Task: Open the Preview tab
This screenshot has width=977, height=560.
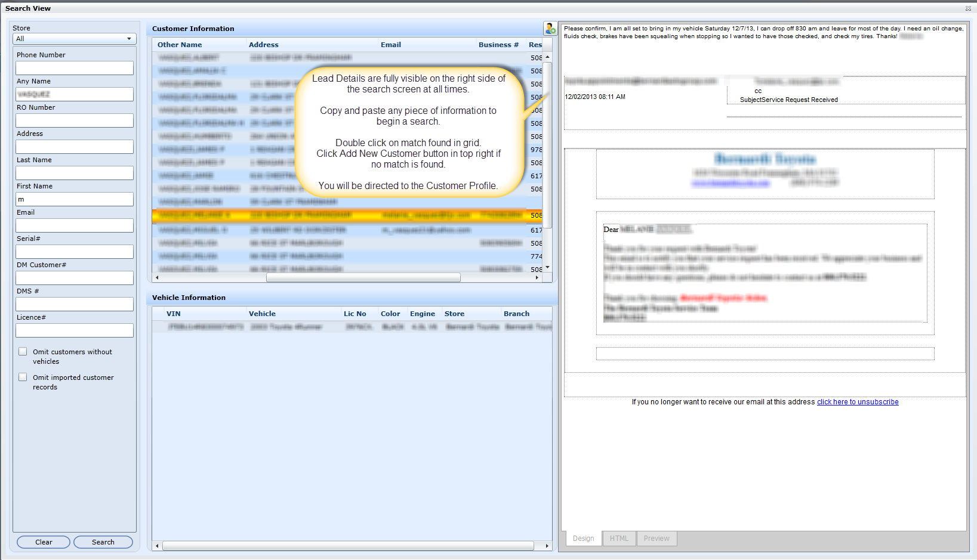Action: tap(656, 539)
